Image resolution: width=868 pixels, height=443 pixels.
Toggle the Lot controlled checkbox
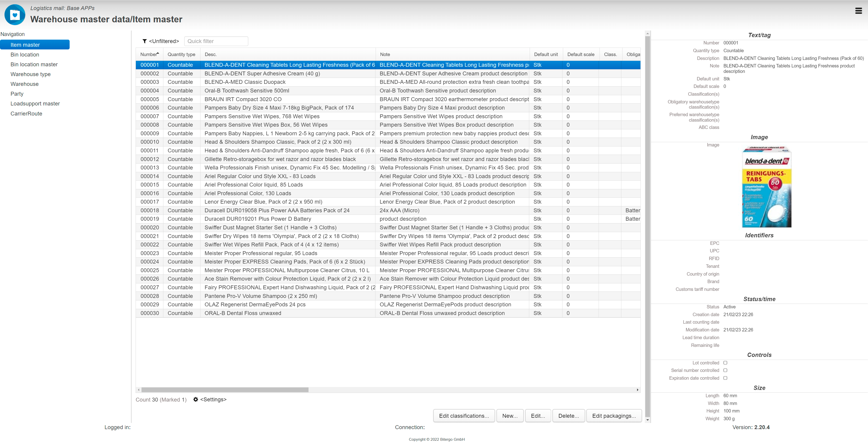point(726,363)
